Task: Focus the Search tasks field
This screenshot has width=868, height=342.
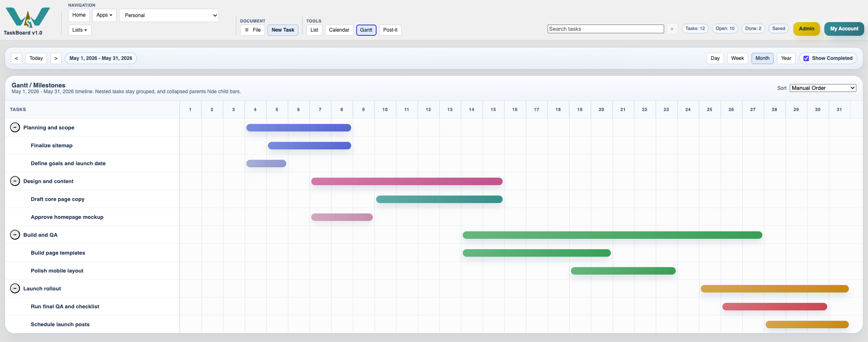Action: pyautogui.click(x=605, y=29)
